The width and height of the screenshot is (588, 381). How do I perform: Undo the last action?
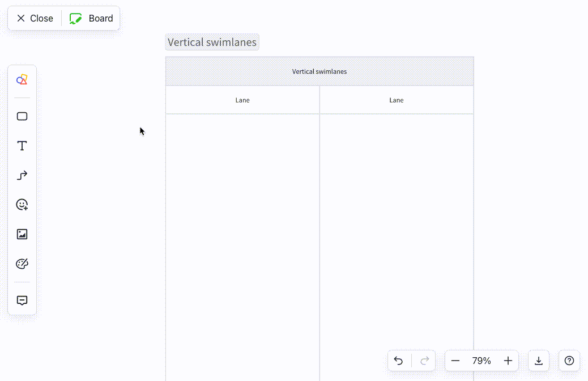click(398, 360)
